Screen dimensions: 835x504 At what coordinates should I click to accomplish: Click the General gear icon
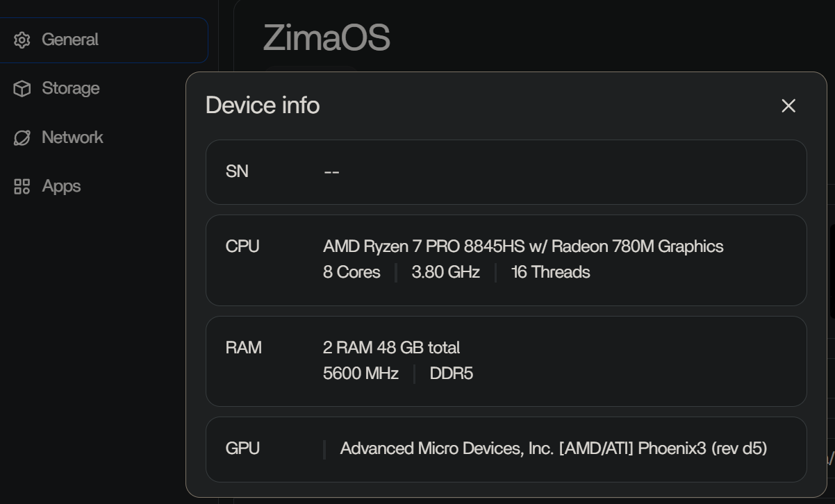tap(22, 40)
